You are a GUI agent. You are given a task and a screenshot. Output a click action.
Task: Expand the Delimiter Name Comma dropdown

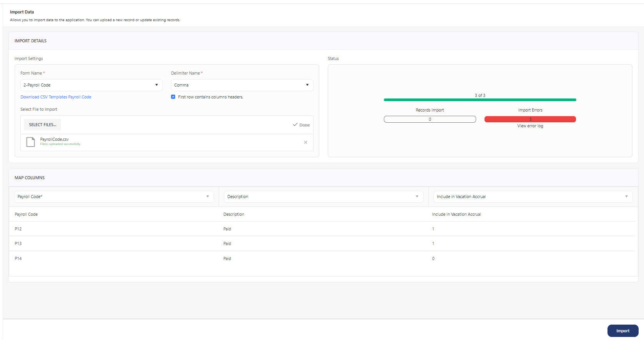(242, 85)
